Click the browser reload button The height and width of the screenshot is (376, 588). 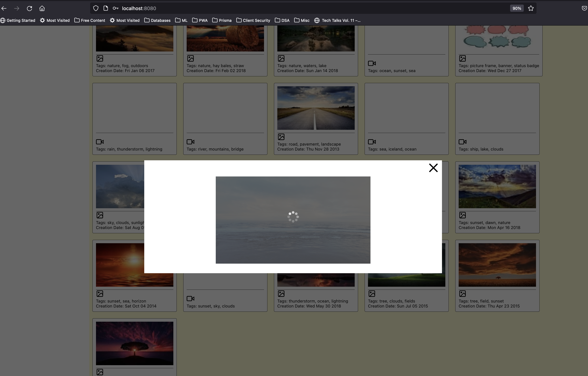[x=30, y=9]
